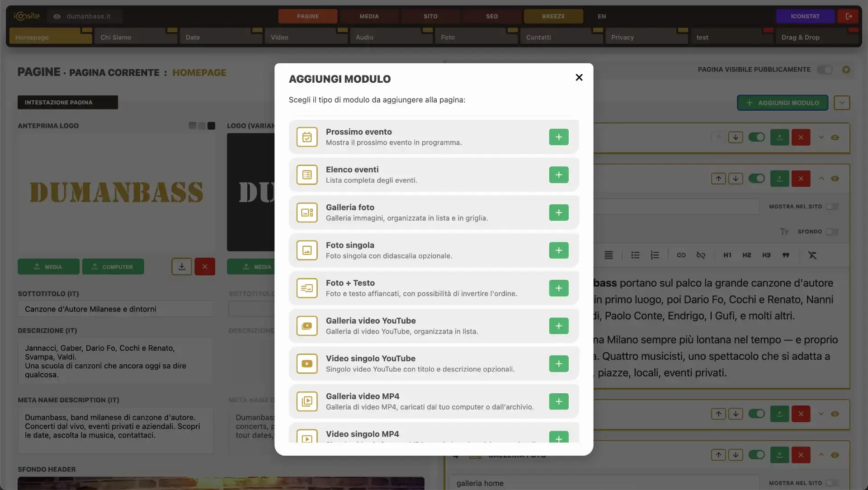
Task: Click the red delete logo button
Action: tap(205, 267)
